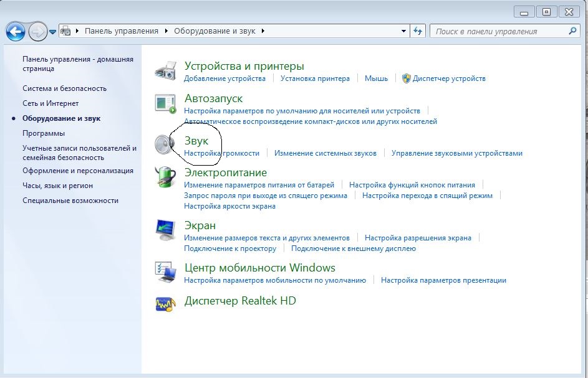This screenshot has height=378, width=588.
Task: Click Настройка перехода в спящий режим link
Action: click(x=428, y=196)
